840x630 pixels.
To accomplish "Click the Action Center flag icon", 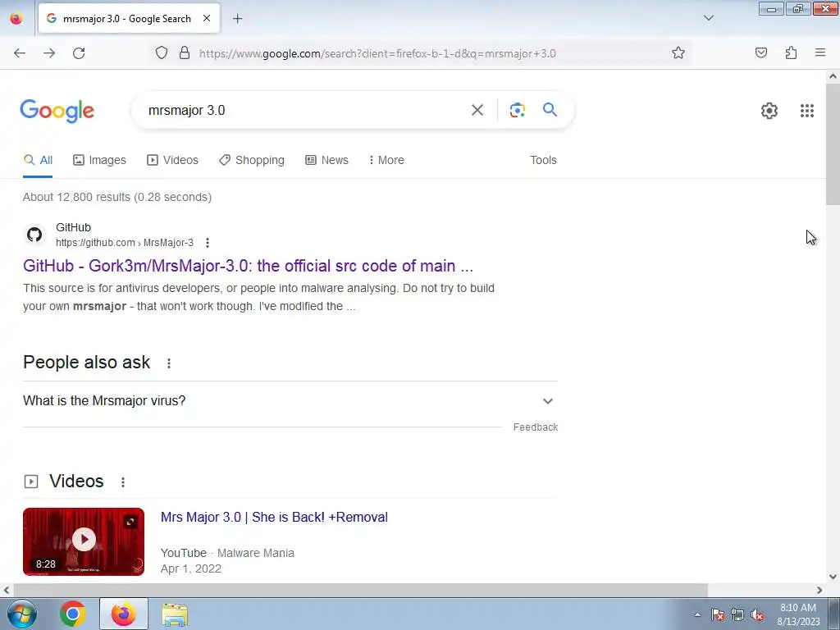I will click(718, 615).
